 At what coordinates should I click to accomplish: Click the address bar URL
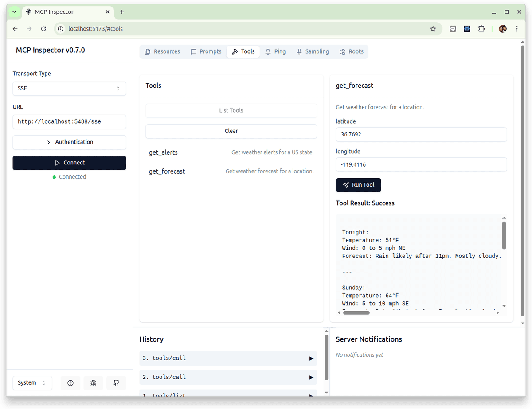pyautogui.click(x=95, y=29)
